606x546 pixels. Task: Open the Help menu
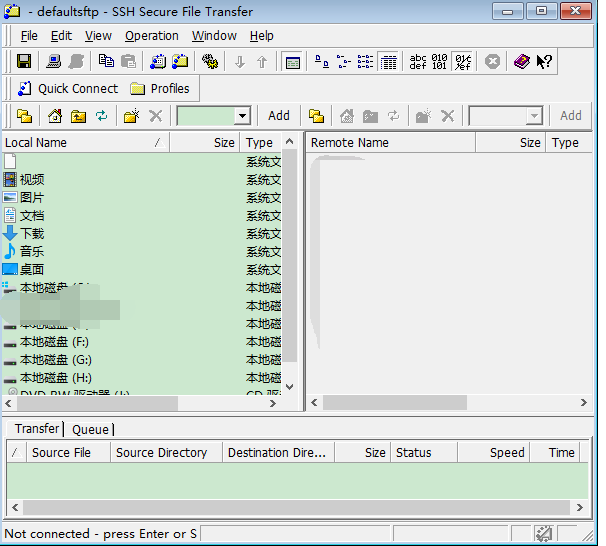coord(261,36)
